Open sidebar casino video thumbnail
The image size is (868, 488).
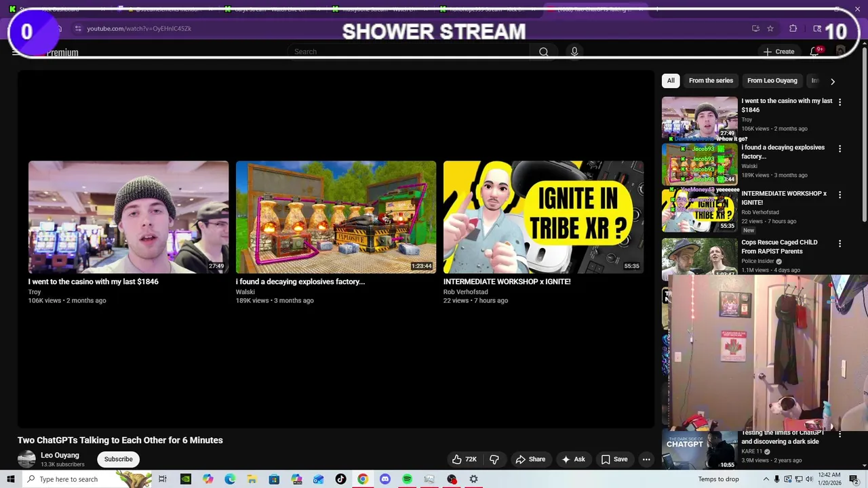coord(699,117)
